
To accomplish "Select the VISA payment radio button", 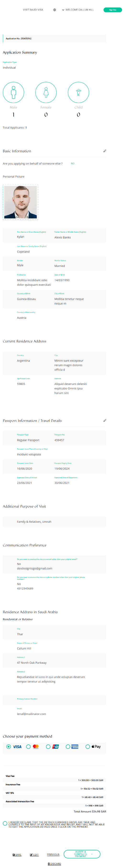I will pyautogui.click(x=9, y=746).
